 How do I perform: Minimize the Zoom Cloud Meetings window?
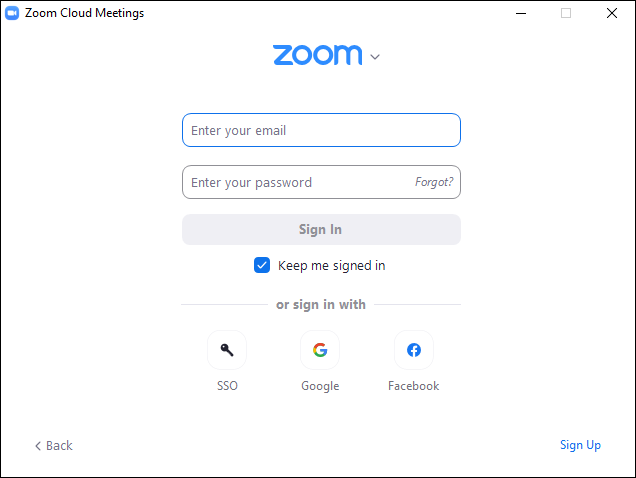521,13
